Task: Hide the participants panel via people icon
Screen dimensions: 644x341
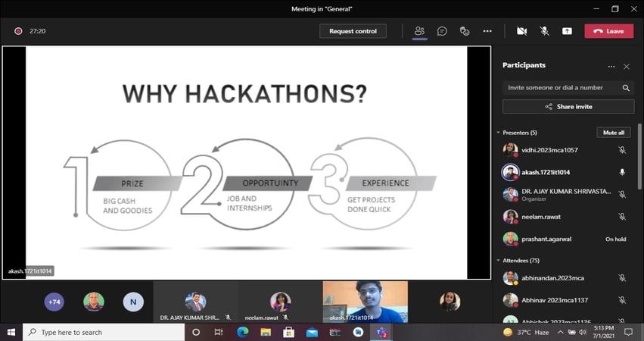Action: click(418, 31)
